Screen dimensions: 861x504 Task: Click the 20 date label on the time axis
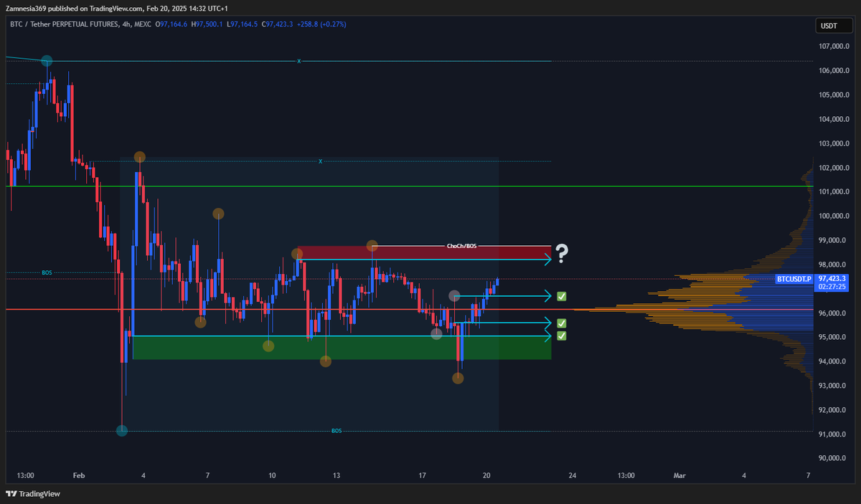pos(486,475)
